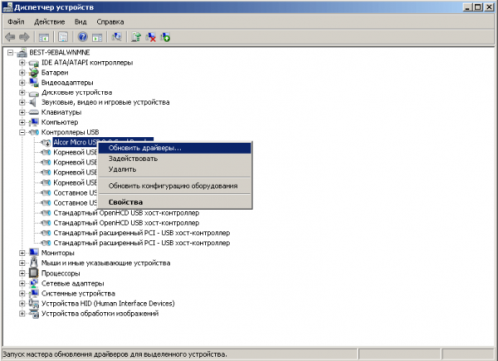Expand the Системные устройства node
The height and width of the screenshot is (361, 498).
[22, 293]
